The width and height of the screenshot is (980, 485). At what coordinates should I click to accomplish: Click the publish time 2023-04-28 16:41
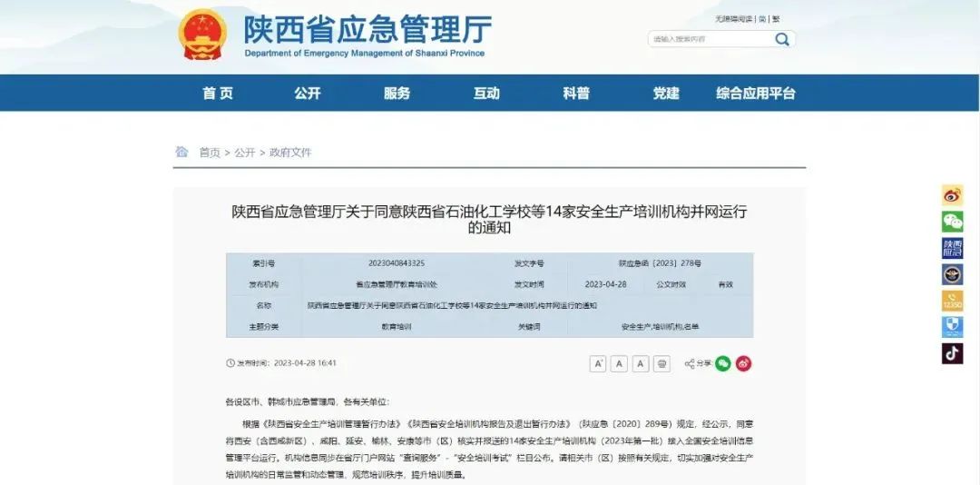[305, 363]
